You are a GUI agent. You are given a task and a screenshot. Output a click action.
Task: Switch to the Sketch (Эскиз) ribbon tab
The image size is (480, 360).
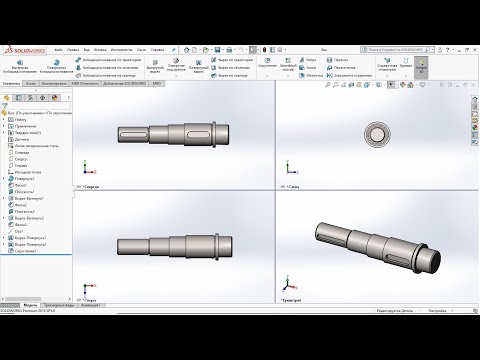click(31, 83)
